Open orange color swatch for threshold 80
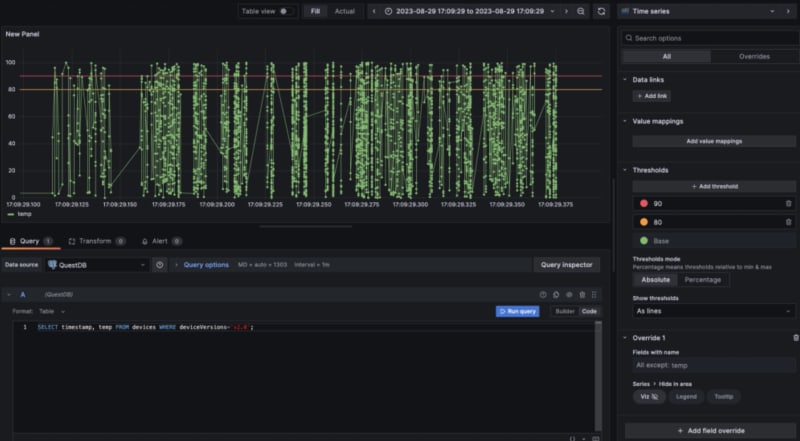This screenshot has width=800, height=441. [644, 222]
